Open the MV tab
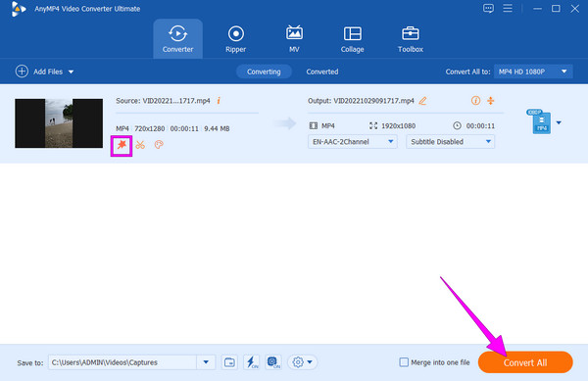Screen dimensions: 588x381 coord(294,39)
